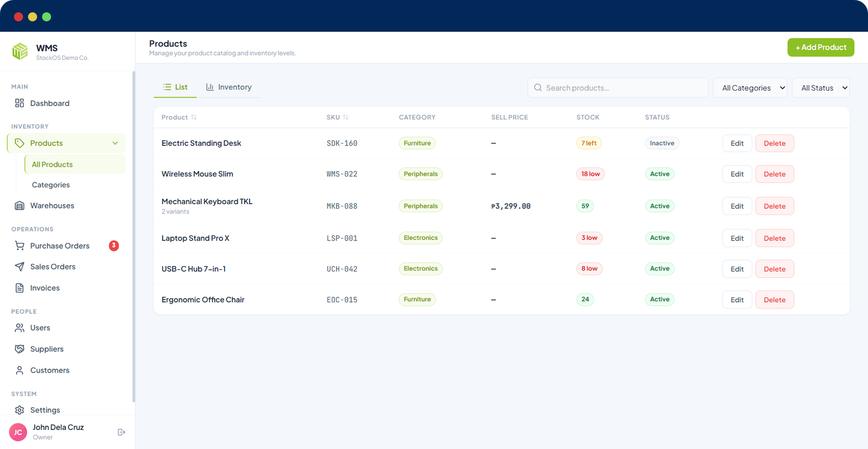
Task: Click the 2 variants label
Action: [x=175, y=212]
